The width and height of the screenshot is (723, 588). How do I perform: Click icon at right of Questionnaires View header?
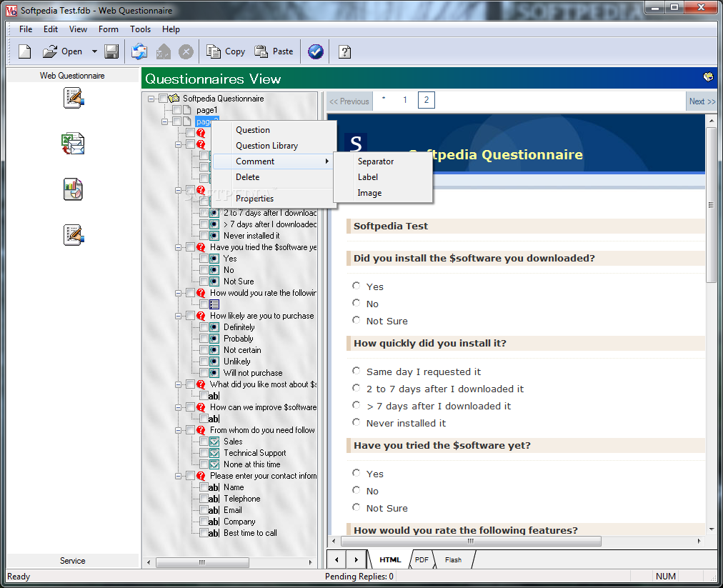pos(708,77)
